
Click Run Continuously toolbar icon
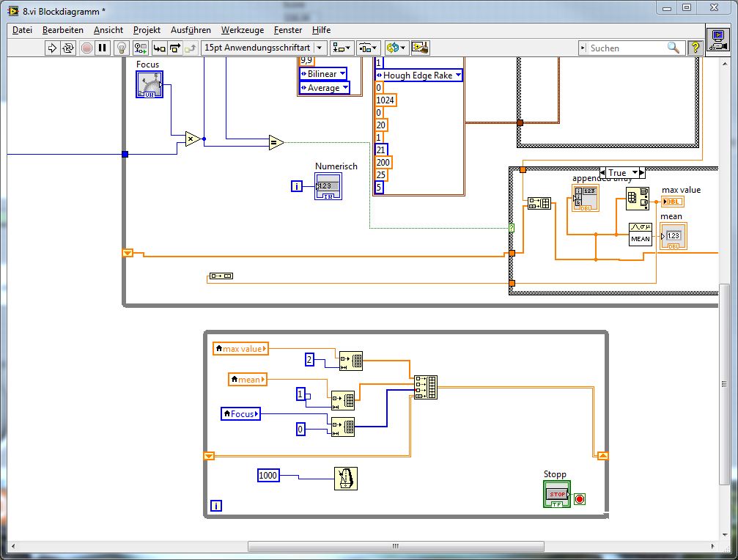(x=68, y=48)
